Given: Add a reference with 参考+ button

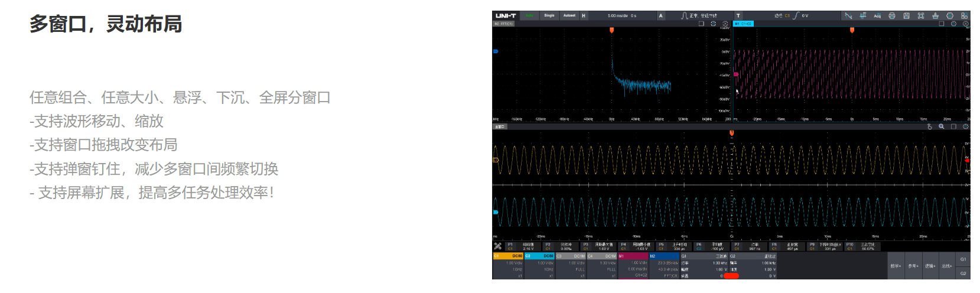Looking at the screenshot, I should tap(913, 266).
